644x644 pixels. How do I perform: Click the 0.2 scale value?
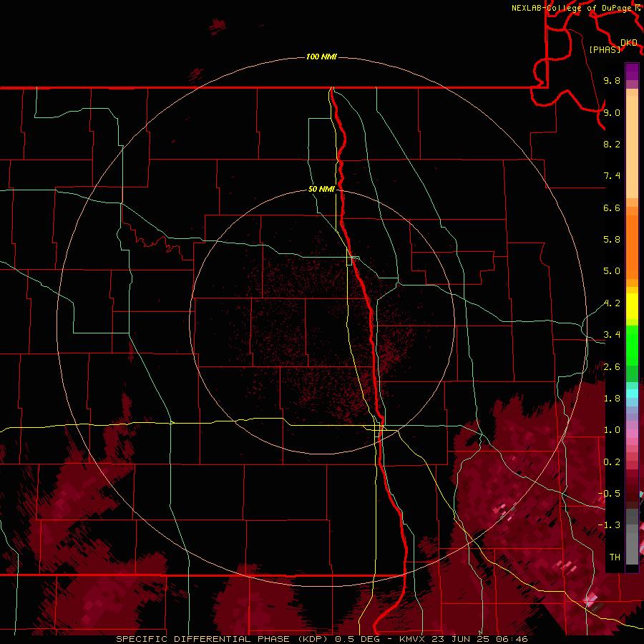pos(612,462)
